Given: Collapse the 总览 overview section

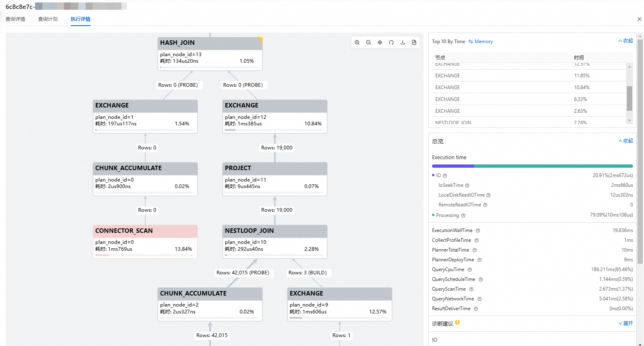Looking at the screenshot, I should click(626, 141).
